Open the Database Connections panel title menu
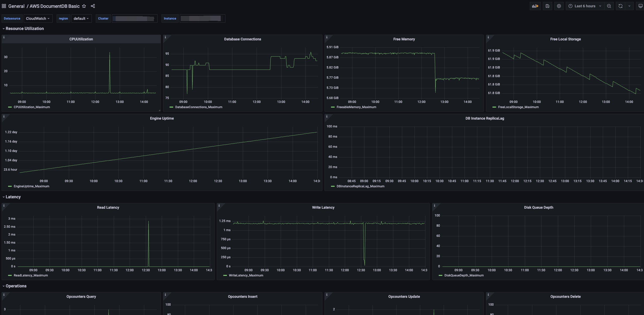 [x=242, y=39]
